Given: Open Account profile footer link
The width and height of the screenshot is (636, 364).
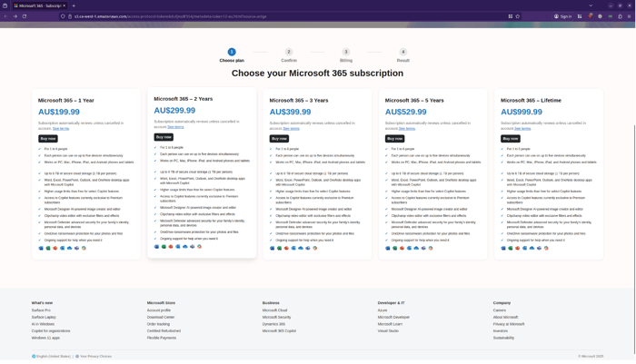Looking at the screenshot, I should pos(159,310).
